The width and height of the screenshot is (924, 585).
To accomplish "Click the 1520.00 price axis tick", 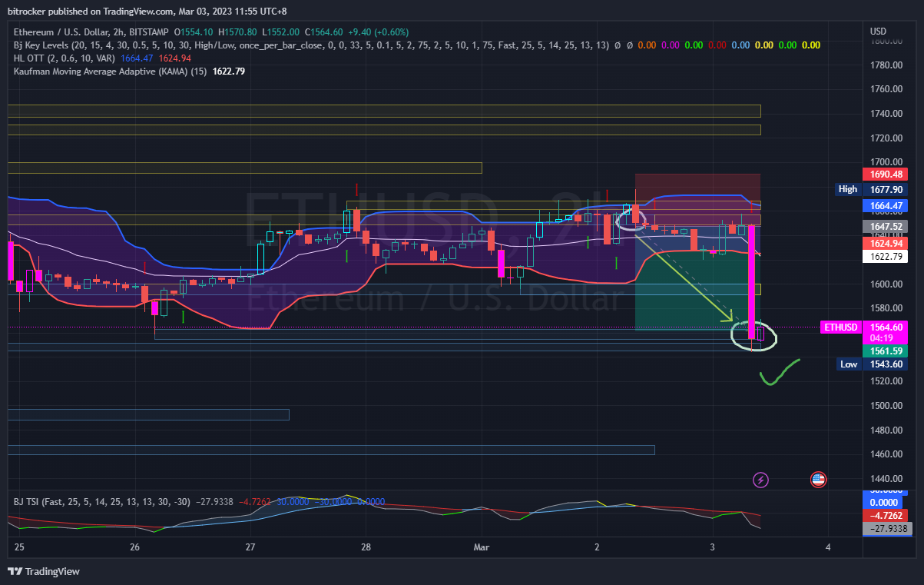I will pyautogui.click(x=886, y=381).
